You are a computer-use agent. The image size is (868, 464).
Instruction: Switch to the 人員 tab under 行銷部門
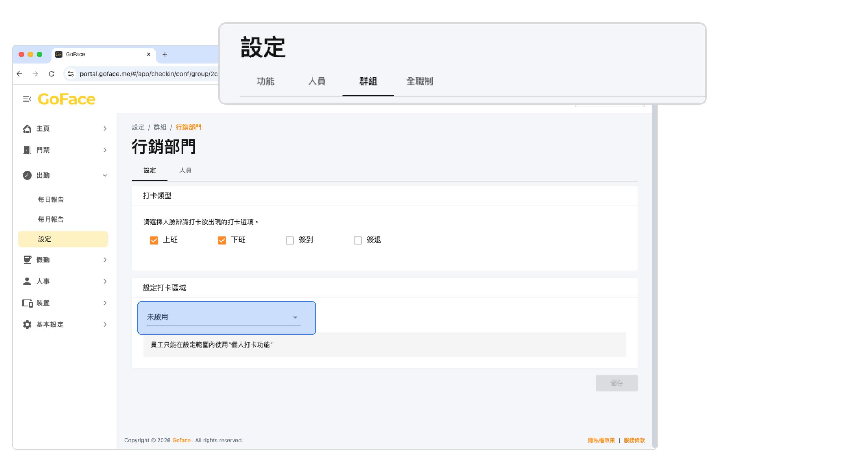click(185, 171)
